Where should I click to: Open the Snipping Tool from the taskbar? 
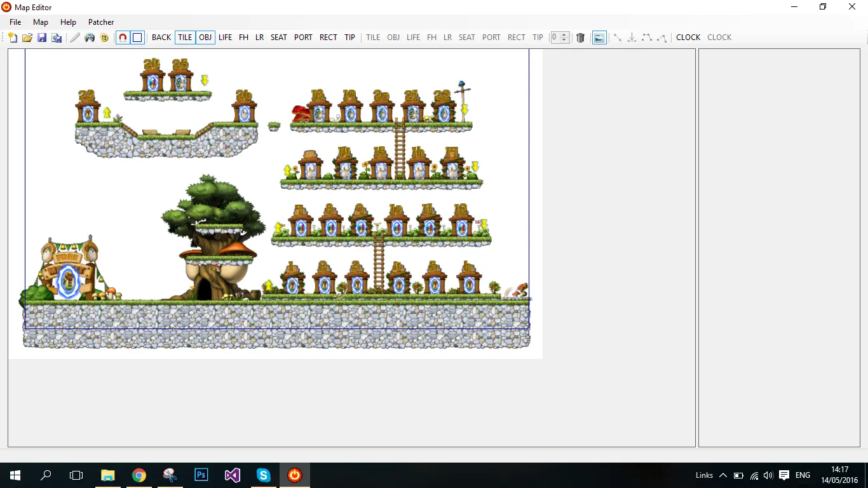tap(170, 475)
